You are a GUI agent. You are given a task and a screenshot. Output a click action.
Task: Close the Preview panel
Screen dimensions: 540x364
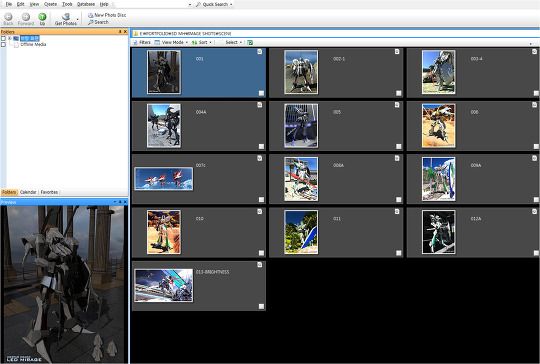[x=125, y=202]
